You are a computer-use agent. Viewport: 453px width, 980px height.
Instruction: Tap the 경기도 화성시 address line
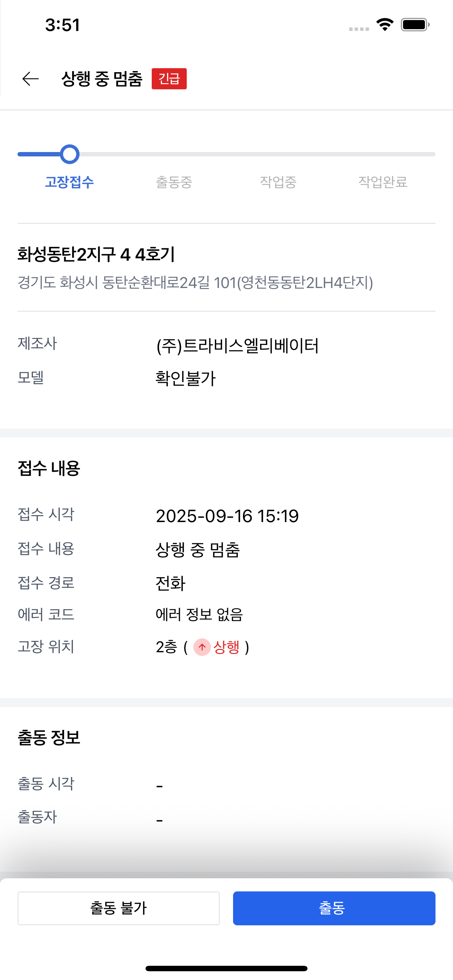pos(195,283)
